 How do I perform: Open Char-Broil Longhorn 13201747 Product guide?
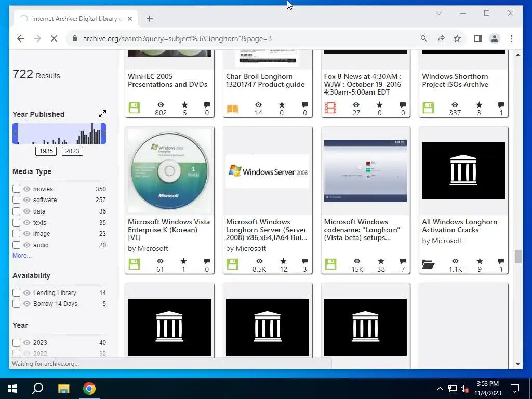tap(265, 81)
